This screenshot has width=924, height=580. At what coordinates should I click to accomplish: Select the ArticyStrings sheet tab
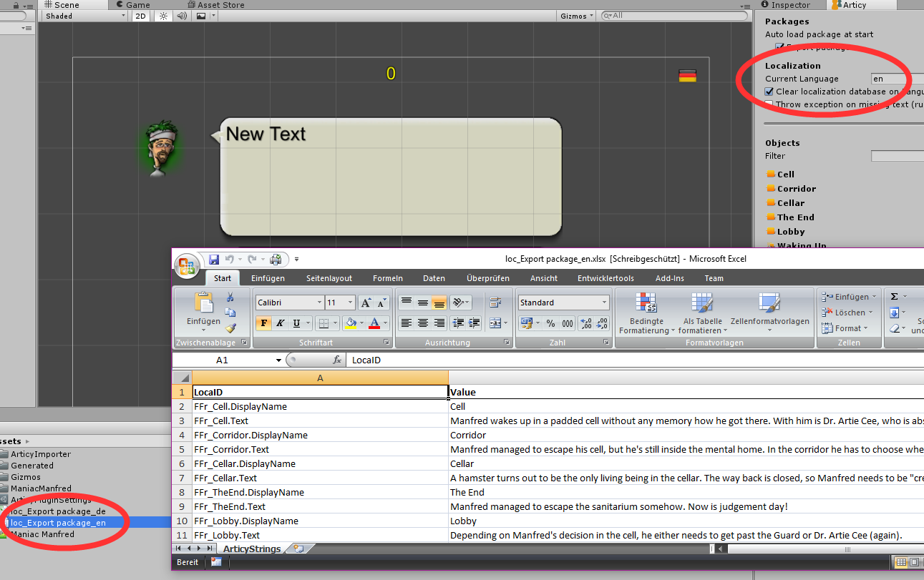251,549
